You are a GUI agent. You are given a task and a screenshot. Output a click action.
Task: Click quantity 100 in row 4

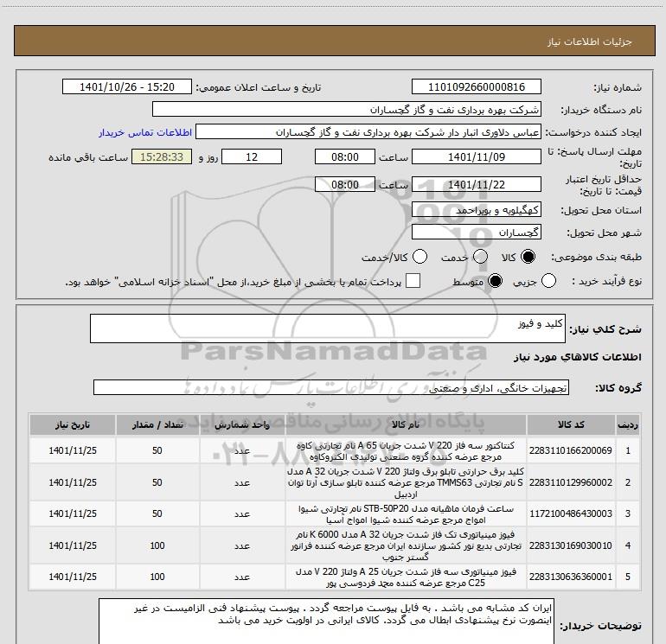(157, 545)
